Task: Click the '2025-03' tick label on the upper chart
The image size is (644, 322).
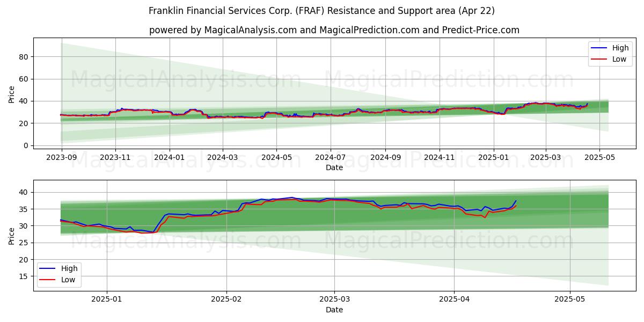Action: 546,158
